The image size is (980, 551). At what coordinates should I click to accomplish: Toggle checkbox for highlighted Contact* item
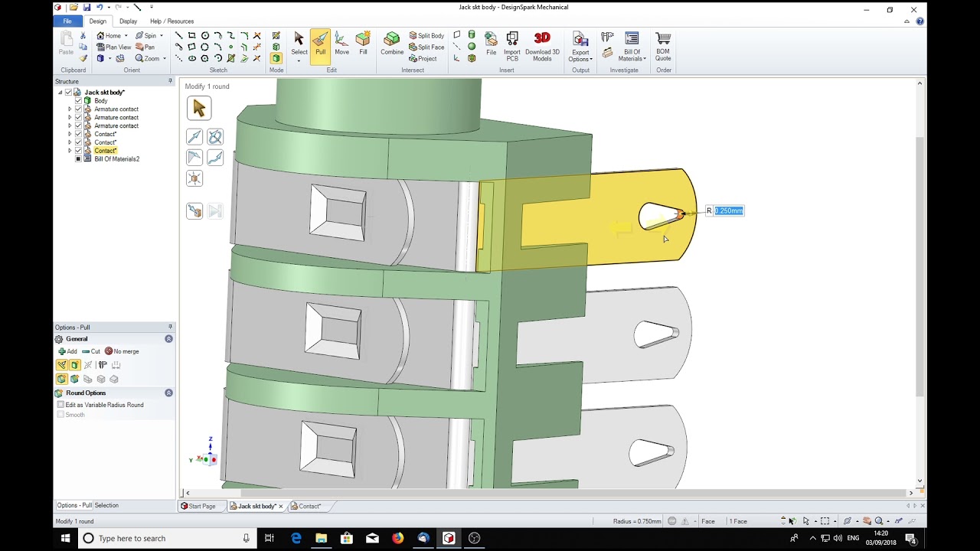78,151
